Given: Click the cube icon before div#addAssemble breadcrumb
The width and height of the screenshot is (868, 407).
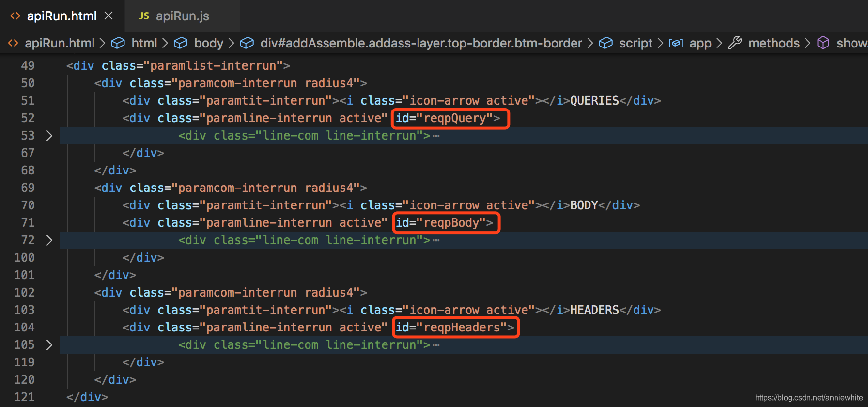Looking at the screenshot, I should [x=247, y=43].
